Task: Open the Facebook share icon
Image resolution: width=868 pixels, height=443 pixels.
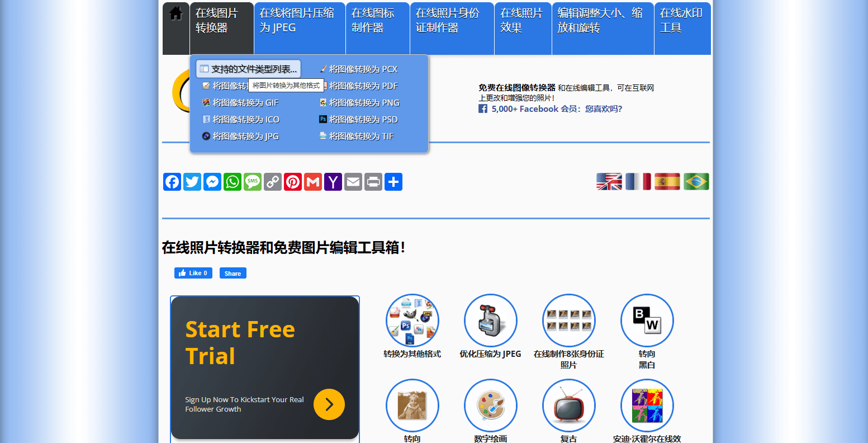Action: click(x=172, y=181)
